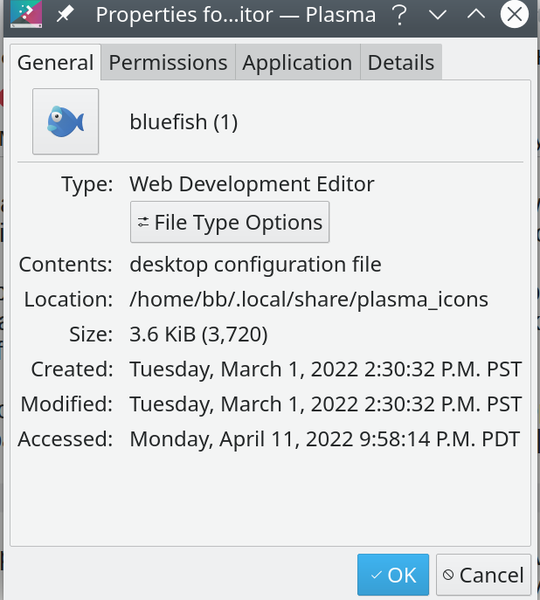Screen dimensions: 540x600
Task: Click the Web Development Editor type text
Action: (x=252, y=184)
